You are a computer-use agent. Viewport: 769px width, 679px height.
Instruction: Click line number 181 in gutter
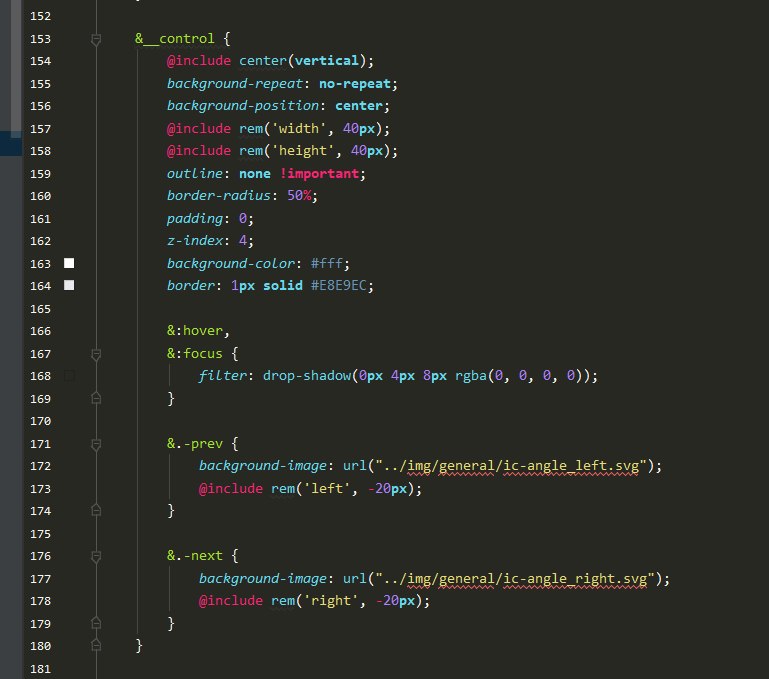point(40,669)
